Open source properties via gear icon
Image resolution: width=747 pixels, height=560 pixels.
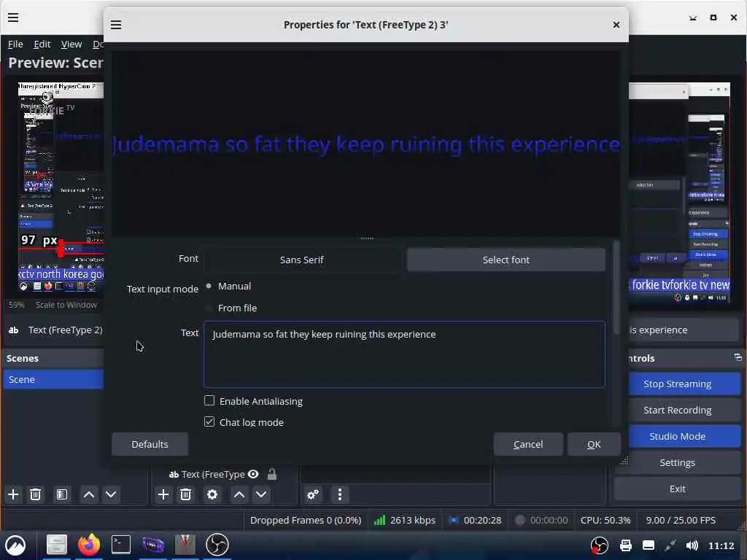(212, 494)
